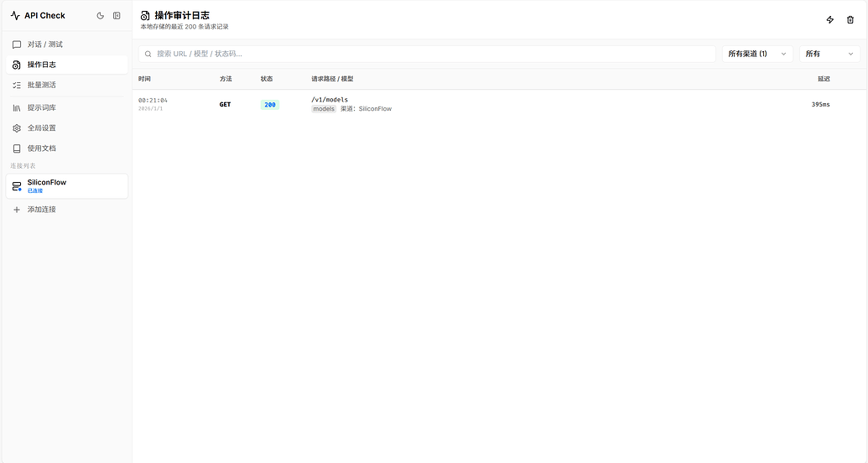The image size is (868, 463).
Task: Click the /v1/models request path
Action: (330, 100)
